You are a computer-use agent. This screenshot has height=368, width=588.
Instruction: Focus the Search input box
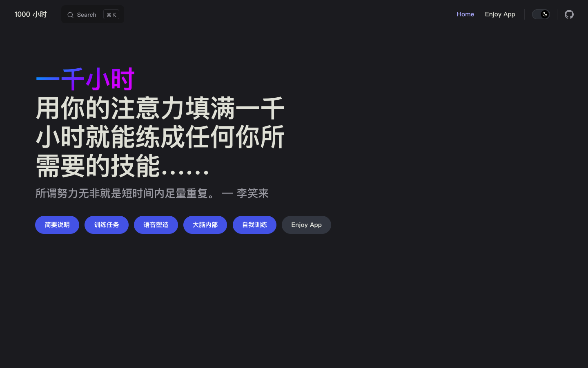(87, 15)
